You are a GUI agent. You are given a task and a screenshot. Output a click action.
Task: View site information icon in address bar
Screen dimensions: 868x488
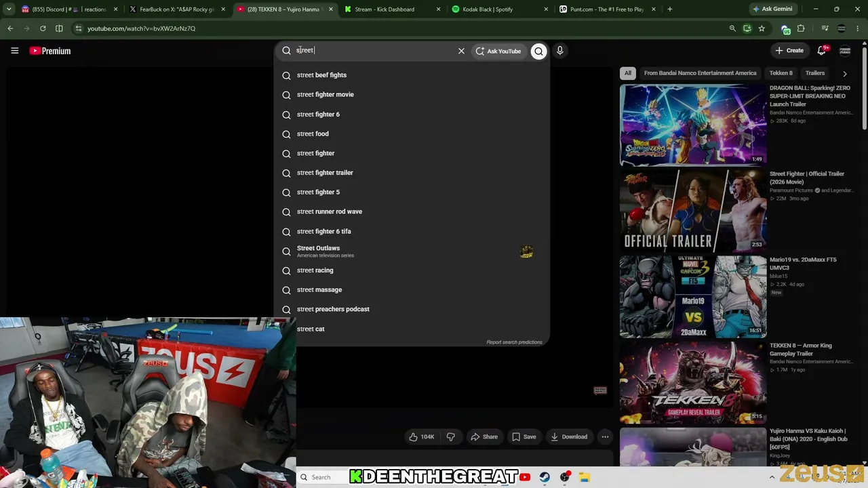(x=78, y=28)
